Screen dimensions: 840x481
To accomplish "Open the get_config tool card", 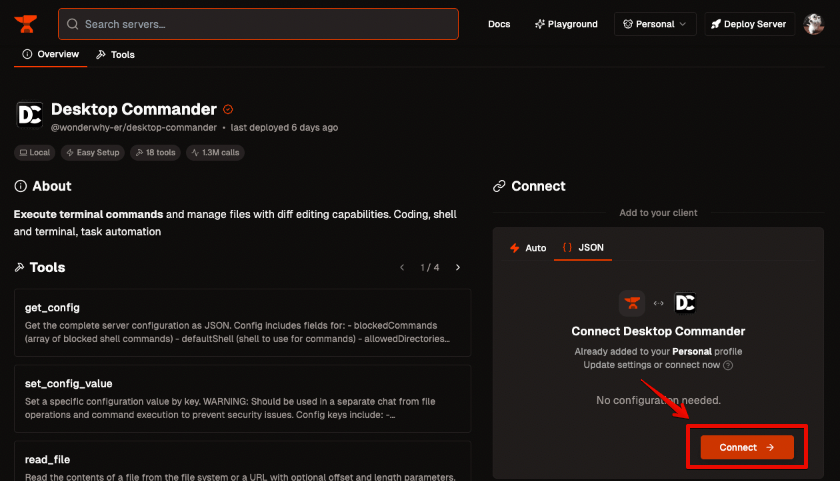I will [243, 322].
